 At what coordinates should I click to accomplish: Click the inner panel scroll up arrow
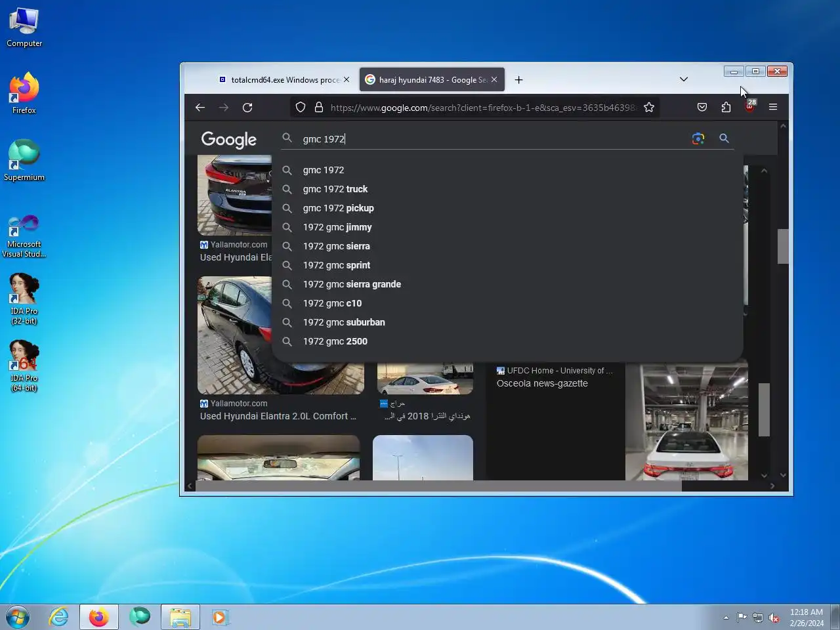[x=764, y=171]
